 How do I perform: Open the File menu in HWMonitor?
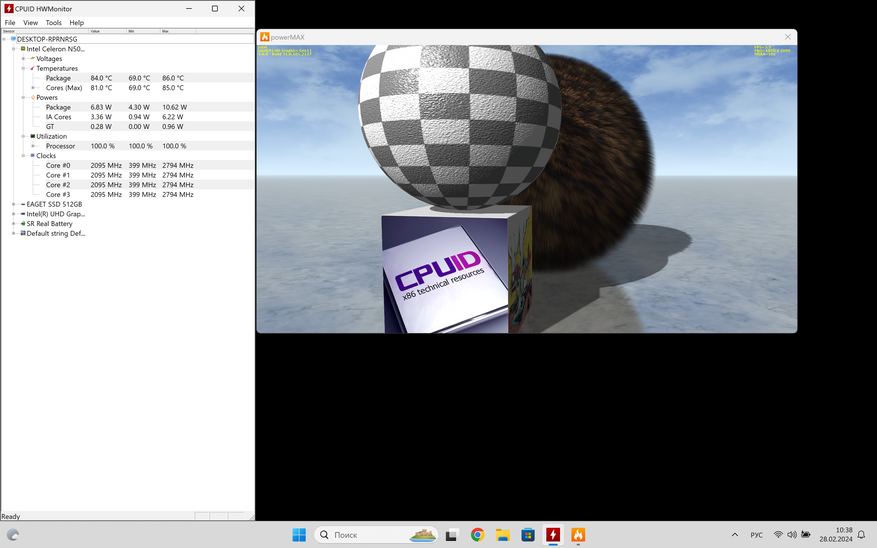click(x=10, y=23)
